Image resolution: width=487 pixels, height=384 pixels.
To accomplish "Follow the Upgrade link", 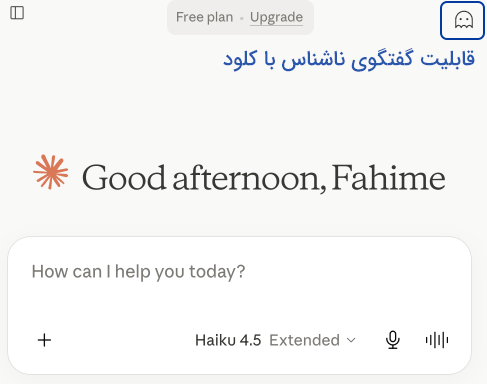I will [x=276, y=17].
